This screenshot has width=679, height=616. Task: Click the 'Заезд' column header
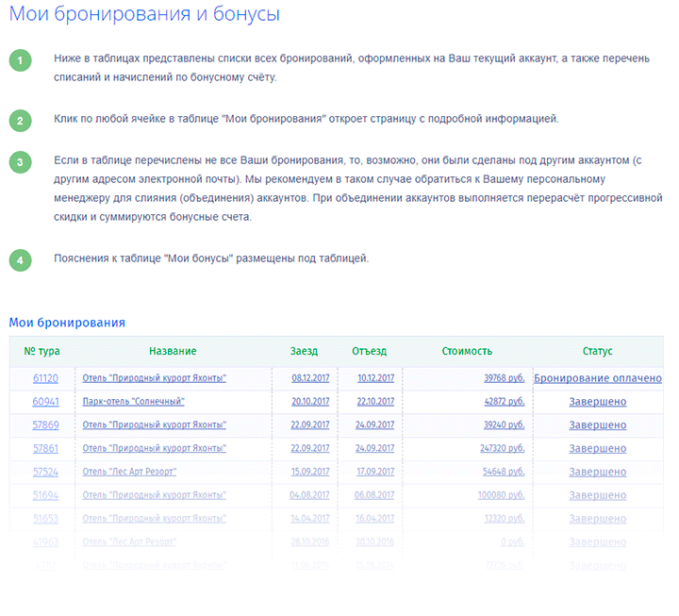point(304,351)
